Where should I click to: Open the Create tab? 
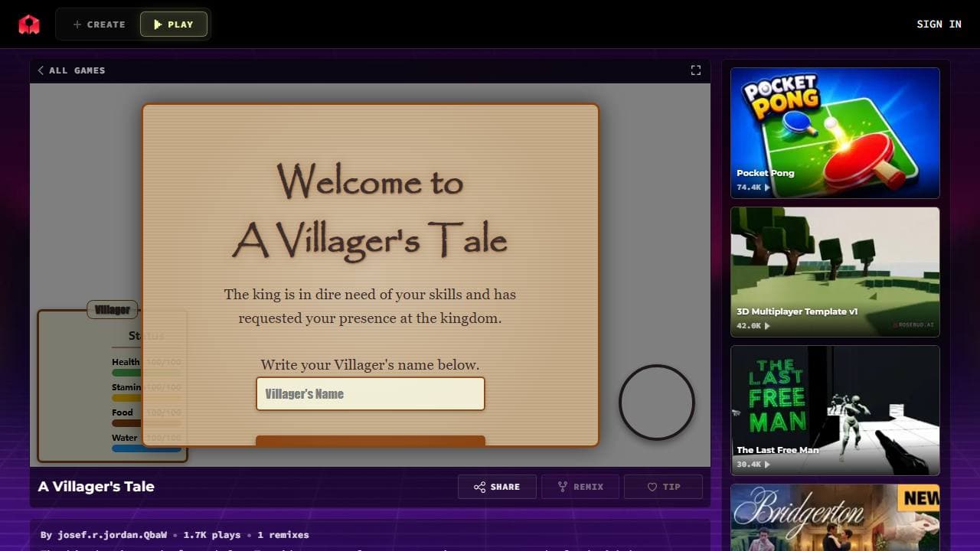click(99, 24)
